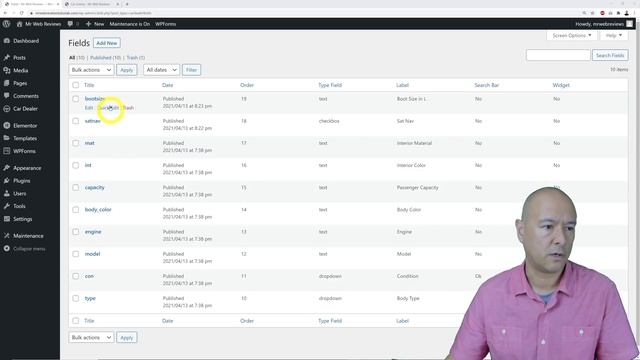This screenshot has height=360, width=640.
Task: Click the bottom Apply button
Action: 127,338
